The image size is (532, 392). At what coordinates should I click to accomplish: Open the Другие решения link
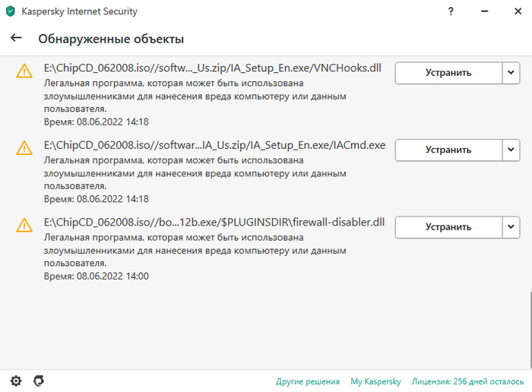point(308,381)
